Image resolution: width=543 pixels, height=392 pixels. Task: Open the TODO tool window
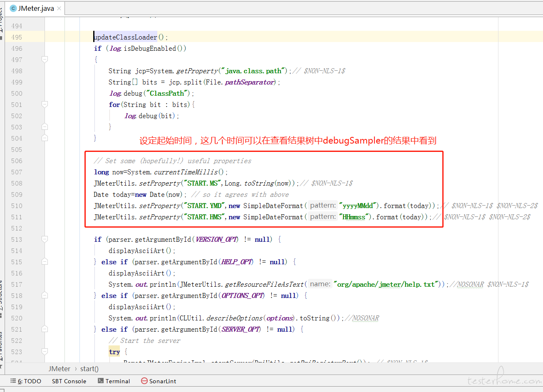tap(26, 381)
